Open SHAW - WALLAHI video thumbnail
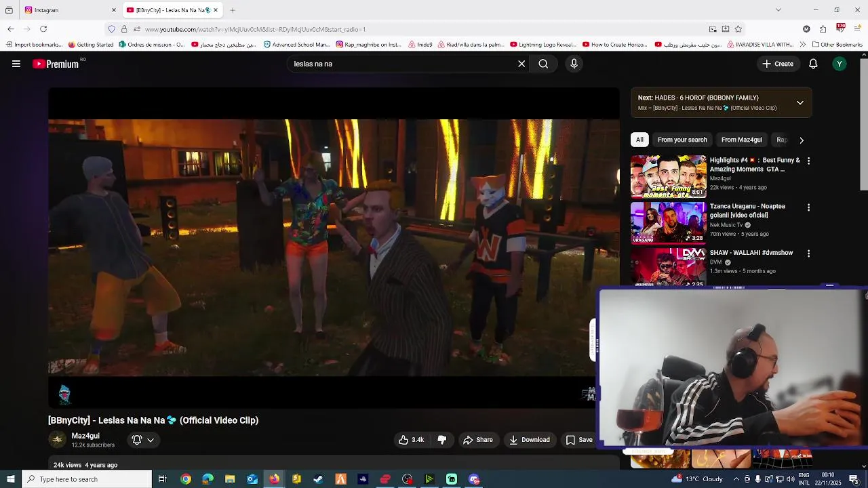Image resolution: width=868 pixels, height=488 pixels. (x=669, y=267)
